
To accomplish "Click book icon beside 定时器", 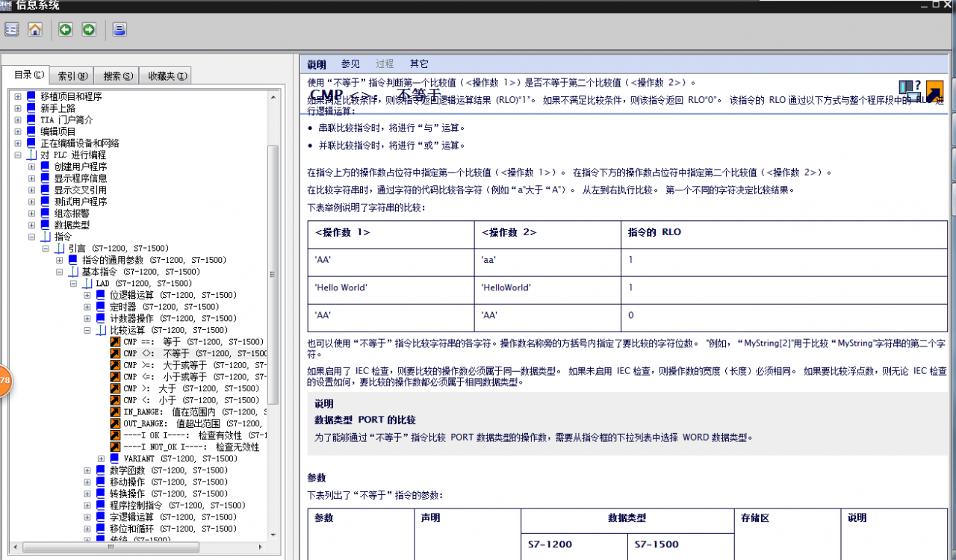I will tap(101, 307).
